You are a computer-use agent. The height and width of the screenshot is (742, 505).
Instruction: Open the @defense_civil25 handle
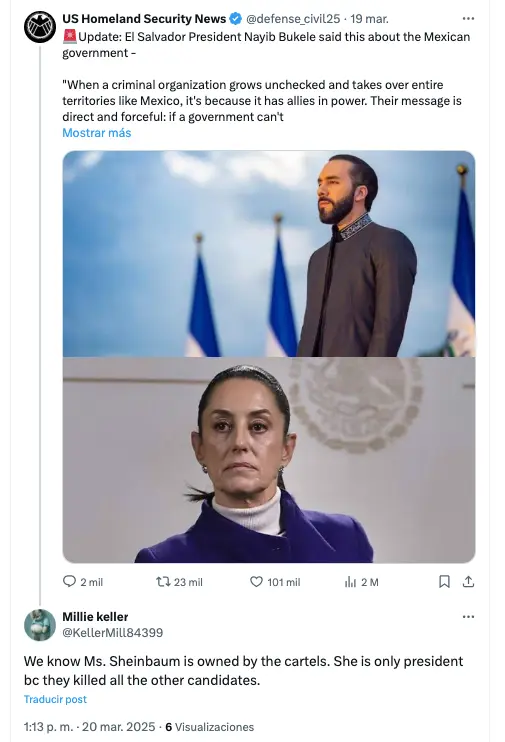pyautogui.click(x=293, y=19)
